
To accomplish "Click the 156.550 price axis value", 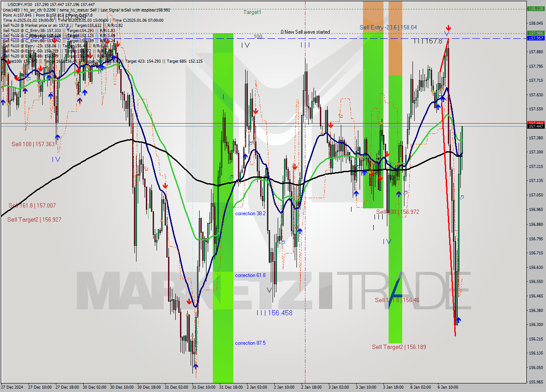I will point(536,282).
